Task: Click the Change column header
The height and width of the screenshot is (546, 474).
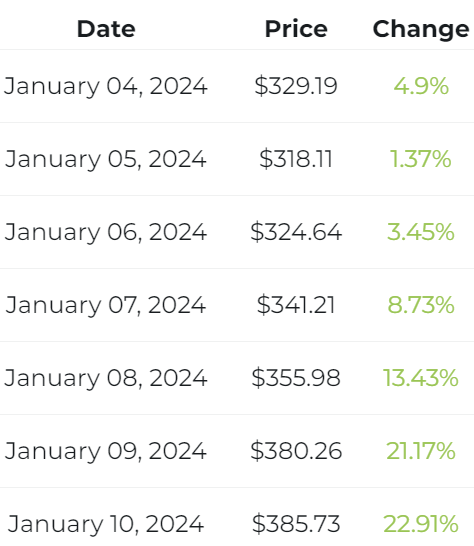Action: (x=421, y=30)
